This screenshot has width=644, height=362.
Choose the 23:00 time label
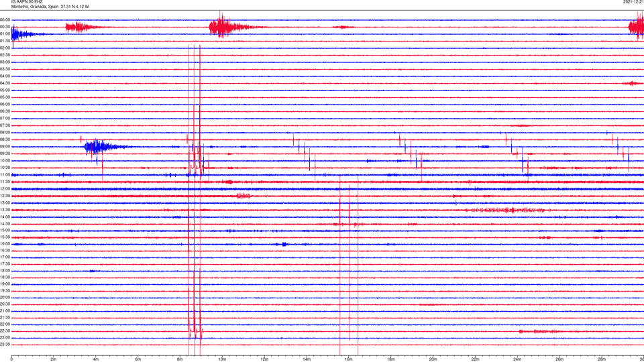click(5, 337)
